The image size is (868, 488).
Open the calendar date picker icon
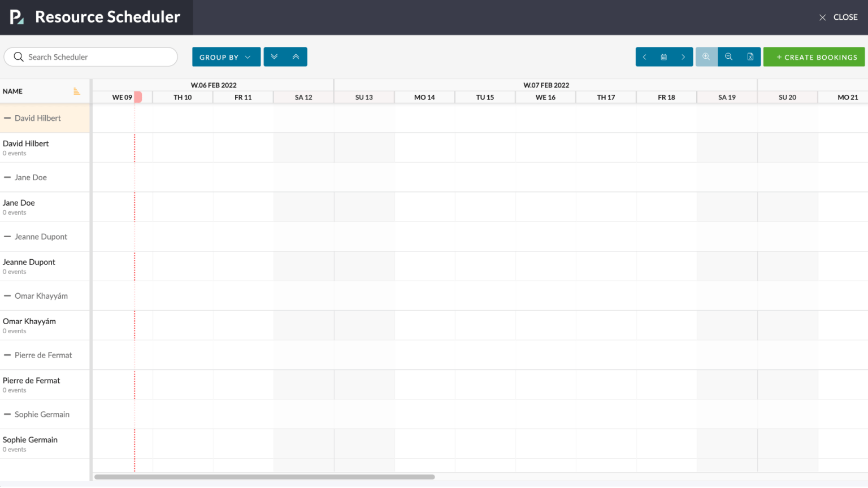pos(663,56)
